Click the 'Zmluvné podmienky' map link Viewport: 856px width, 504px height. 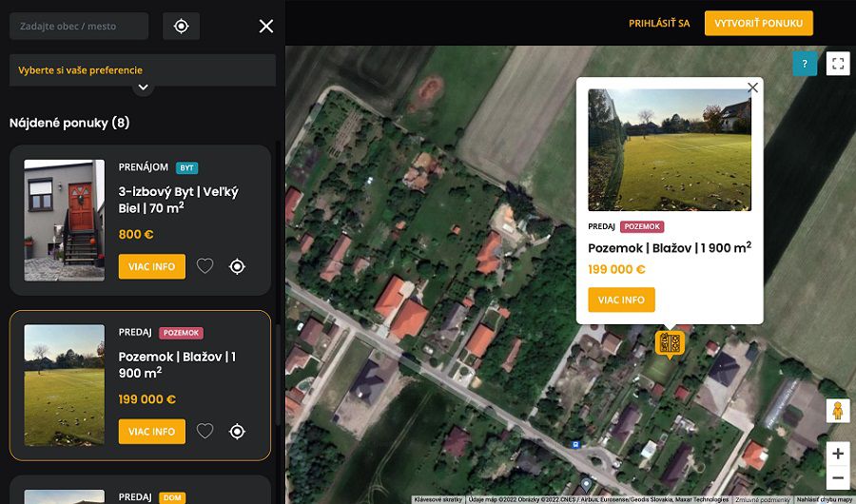coord(762,499)
